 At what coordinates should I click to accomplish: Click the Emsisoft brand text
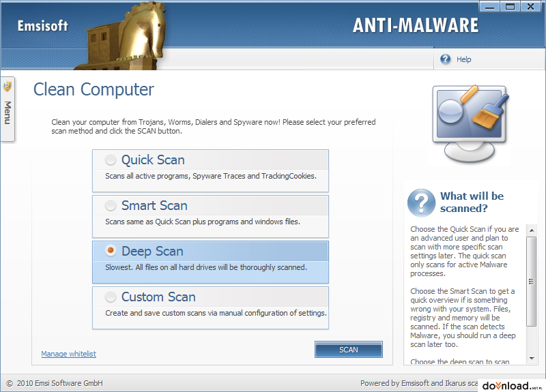pyautogui.click(x=42, y=26)
